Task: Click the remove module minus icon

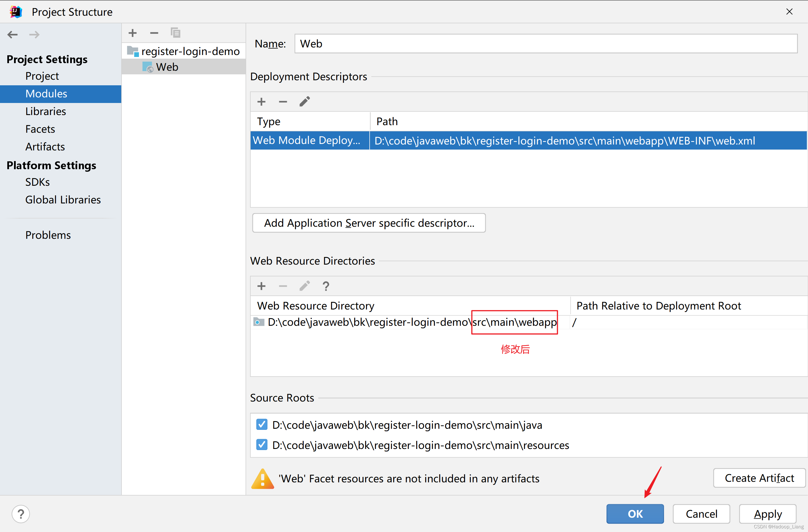Action: tap(154, 33)
